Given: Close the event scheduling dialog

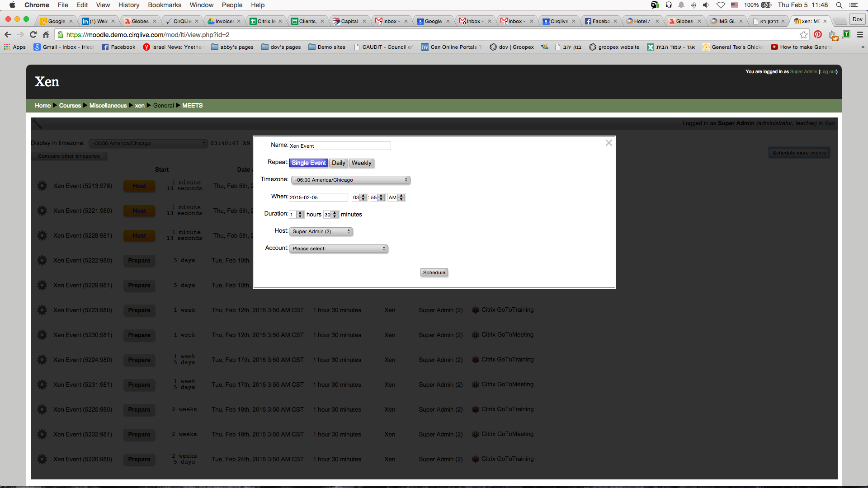Looking at the screenshot, I should (609, 143).
